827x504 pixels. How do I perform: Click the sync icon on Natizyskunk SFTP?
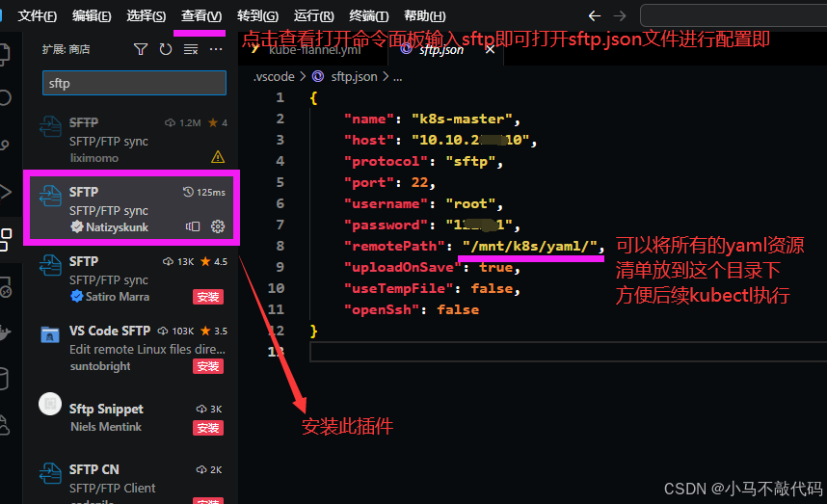[193, 226]
